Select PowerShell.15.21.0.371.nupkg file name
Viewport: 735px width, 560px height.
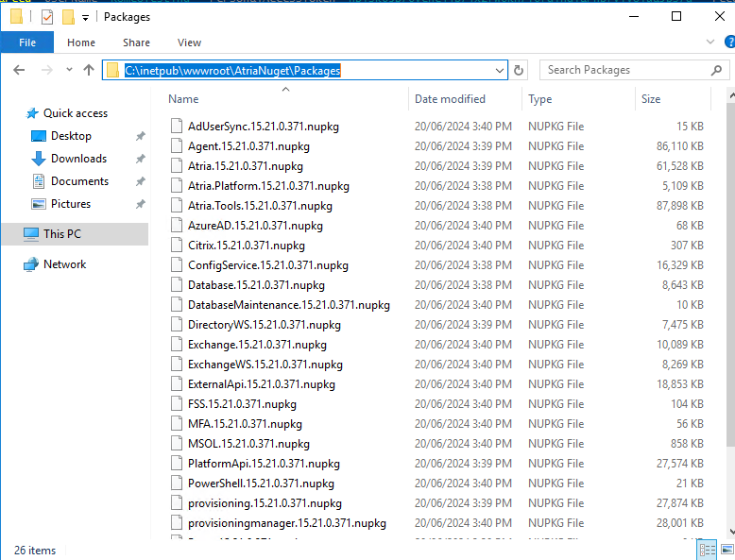pos(261,484)
